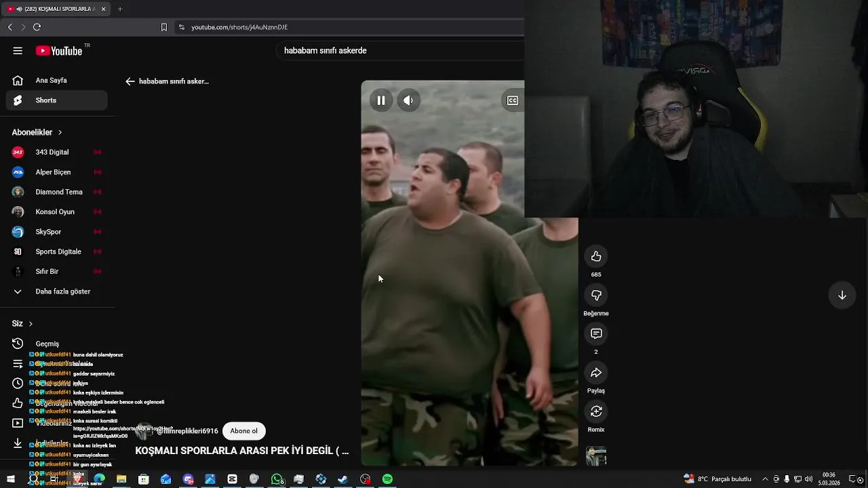
Task: Click the YouTube search field text
Action: (325, 51)
